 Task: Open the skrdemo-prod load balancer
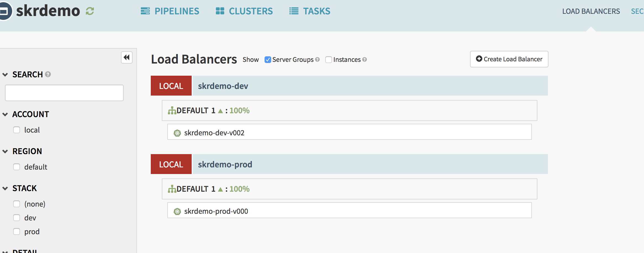pyautogui.click(x=225, y=164)
